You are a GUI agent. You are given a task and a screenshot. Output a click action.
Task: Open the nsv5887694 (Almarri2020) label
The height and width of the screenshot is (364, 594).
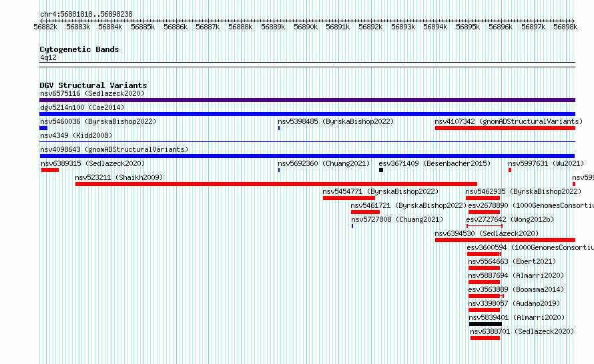point(516,275)
